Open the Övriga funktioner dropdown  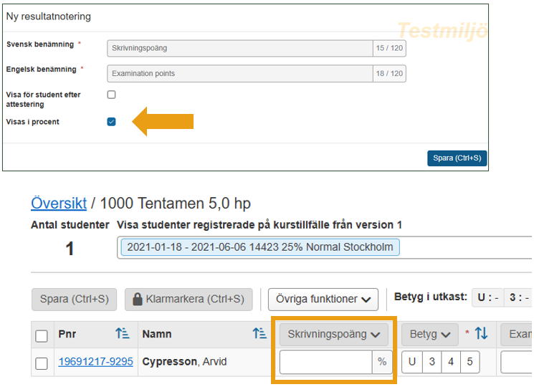[x=323, y=299]
